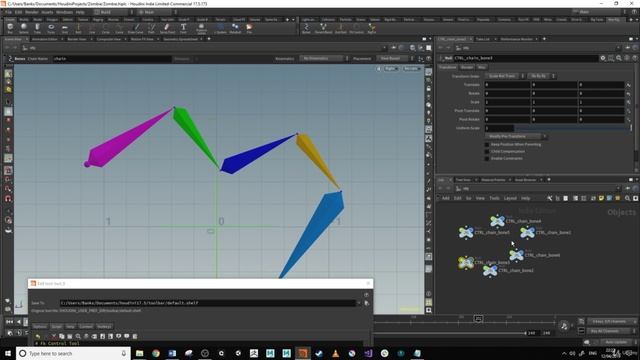Open network editor Add menu

click(x=445, y=198)
